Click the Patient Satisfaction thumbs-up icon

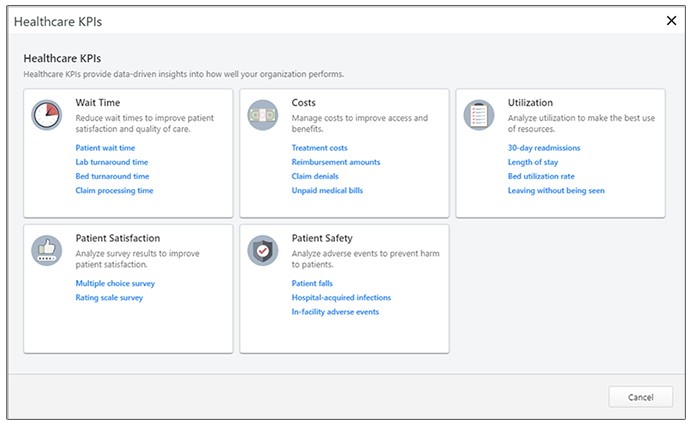47,250
